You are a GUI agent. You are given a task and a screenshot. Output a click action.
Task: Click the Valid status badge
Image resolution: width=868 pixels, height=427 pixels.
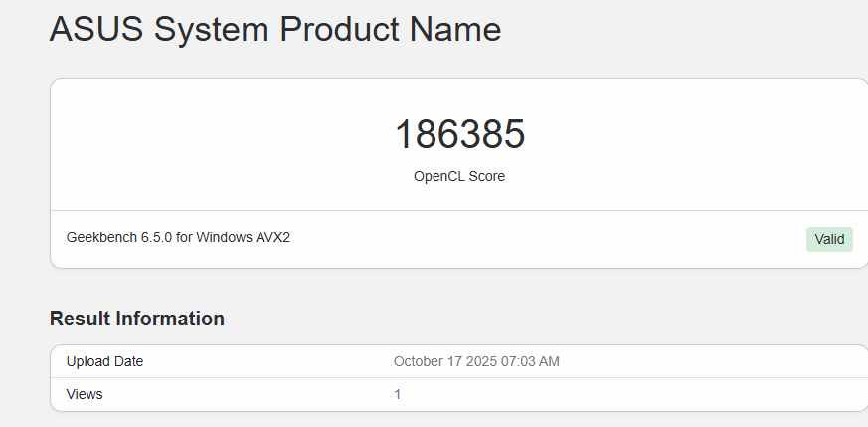click(829, 239)
